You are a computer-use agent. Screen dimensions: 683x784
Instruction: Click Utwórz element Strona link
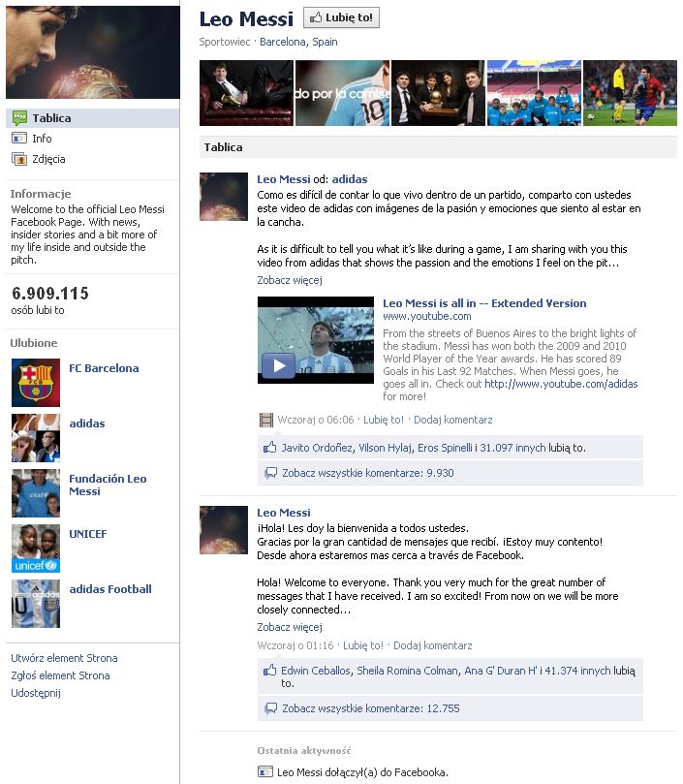click(x=65, y=658)
